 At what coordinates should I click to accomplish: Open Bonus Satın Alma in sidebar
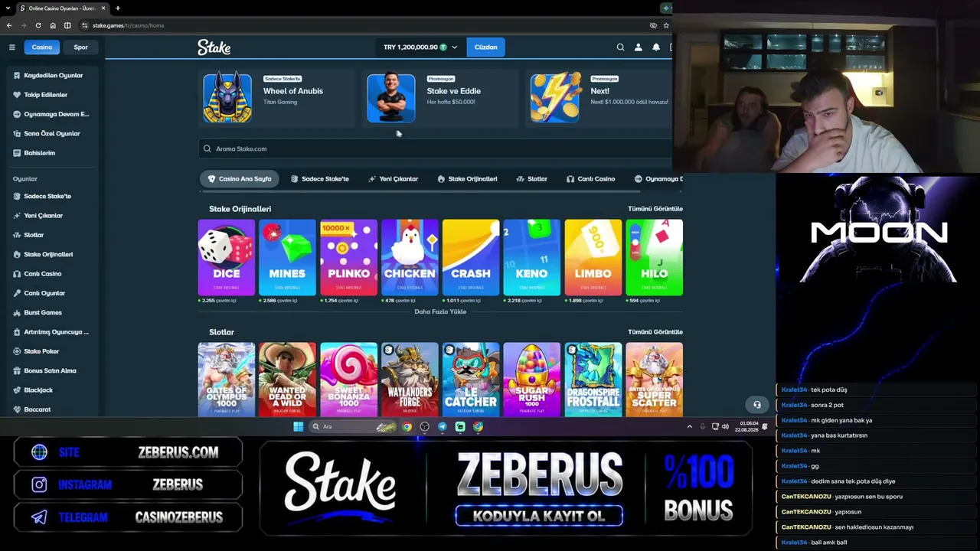tap(49, 371)
